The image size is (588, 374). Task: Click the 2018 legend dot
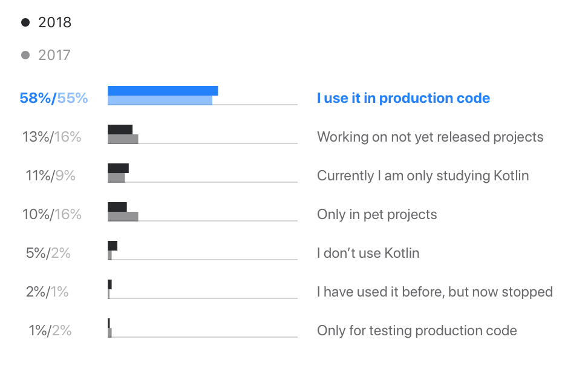click(x=25, y=22)
